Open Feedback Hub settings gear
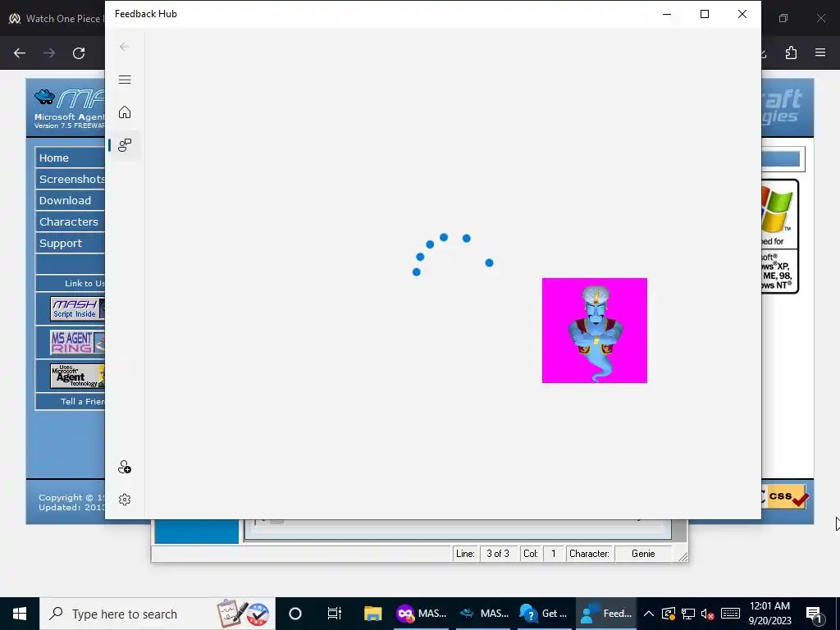840x630 pixels. pos(125,500)
